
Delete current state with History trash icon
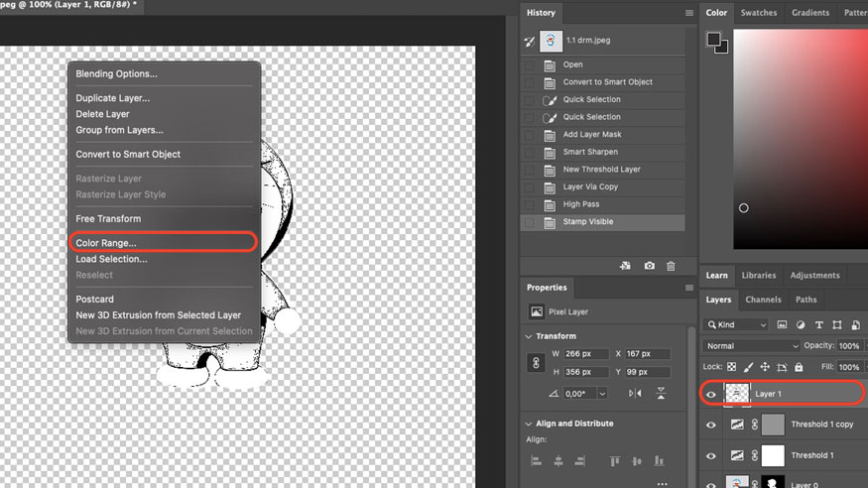pyautogui.click(x=671, y=266)
